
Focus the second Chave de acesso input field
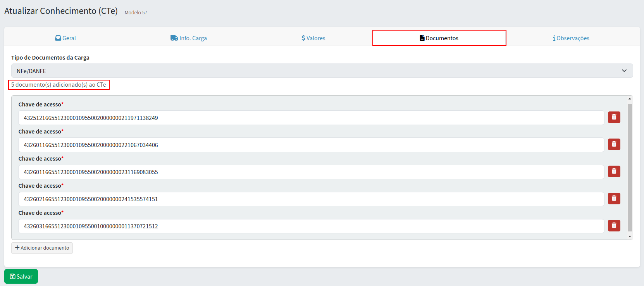pyautogui.click(x=311, y=145)
